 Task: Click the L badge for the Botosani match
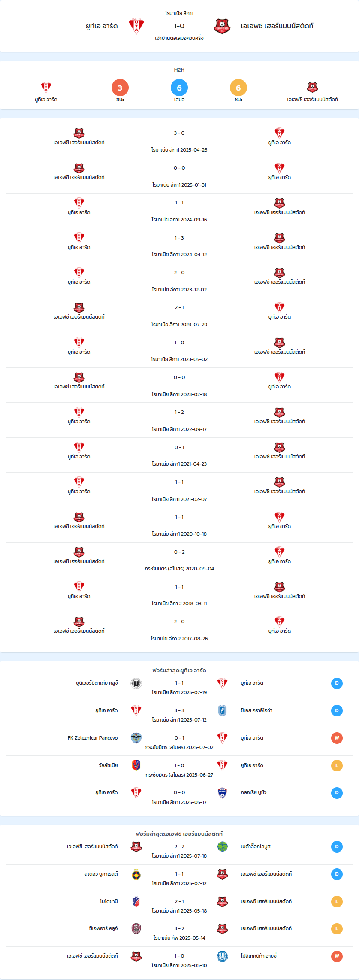(337, 901)
